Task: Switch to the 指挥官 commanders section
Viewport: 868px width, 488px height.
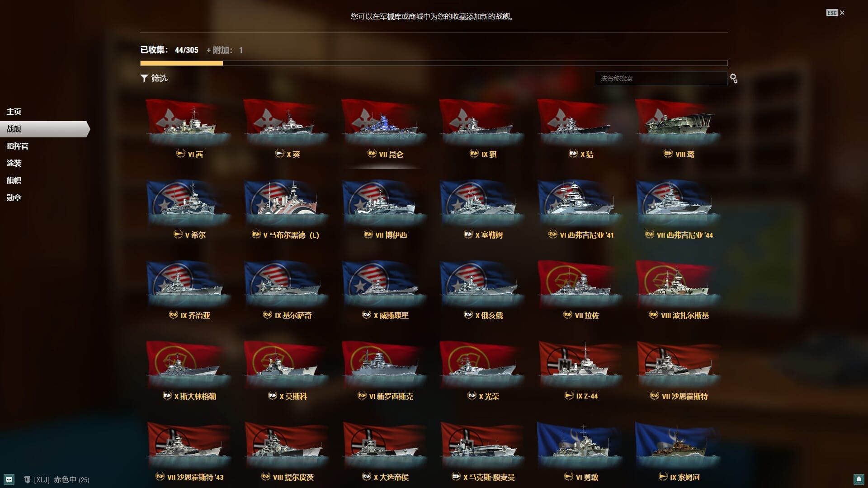Action: coord(18,146)
